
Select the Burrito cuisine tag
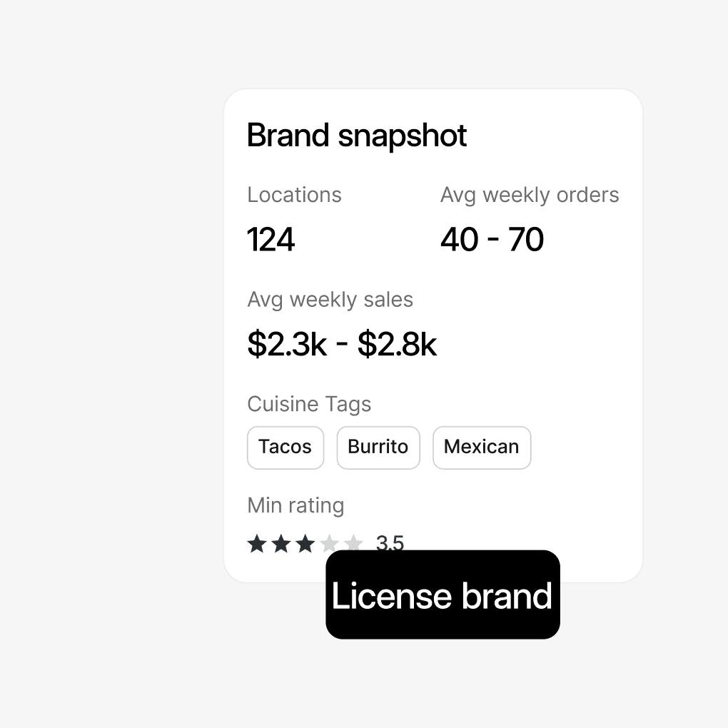tap(378, 448)
